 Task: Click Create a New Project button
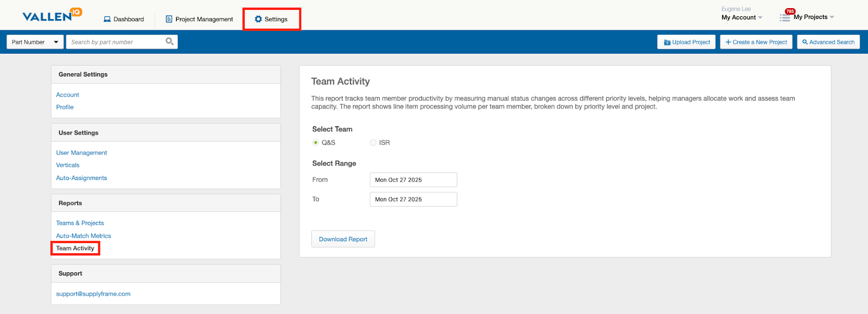756,42
